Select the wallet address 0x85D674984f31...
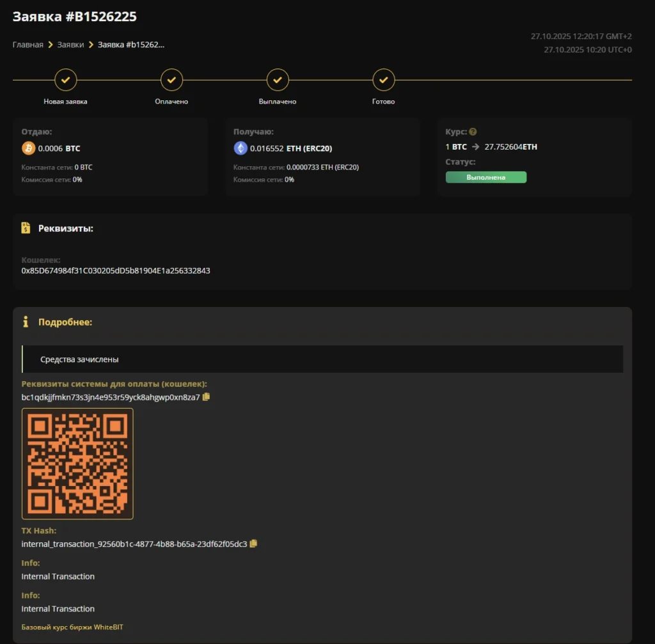 pos(116,271)
